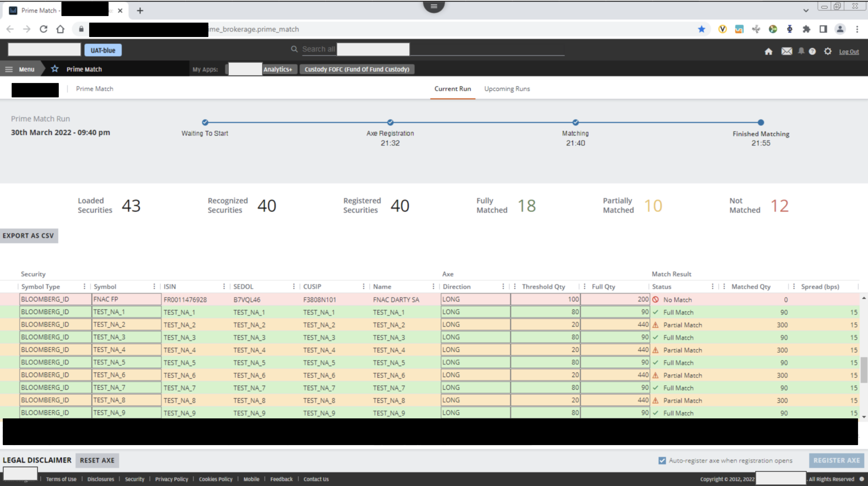
Task: Click the notifications bell icon
Action: 801,51
